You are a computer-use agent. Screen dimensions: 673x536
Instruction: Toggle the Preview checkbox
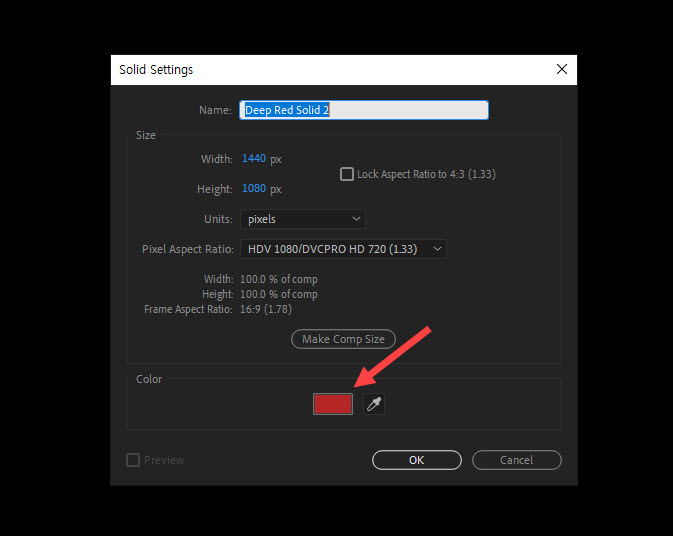(133, 460)
